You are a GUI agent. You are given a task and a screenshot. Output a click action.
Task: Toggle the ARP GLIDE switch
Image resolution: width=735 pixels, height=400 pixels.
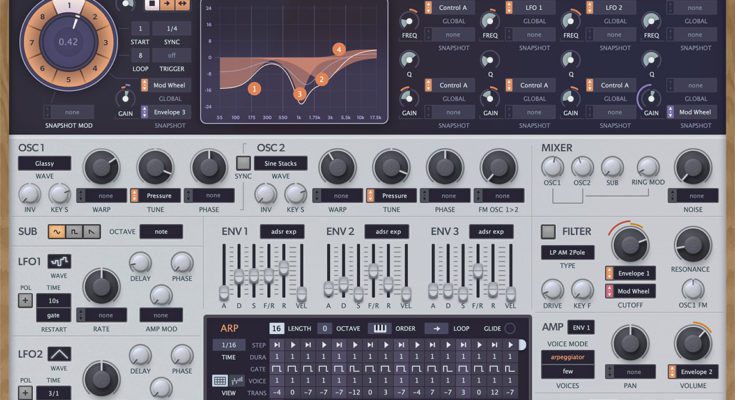click(x=510, y=328)
